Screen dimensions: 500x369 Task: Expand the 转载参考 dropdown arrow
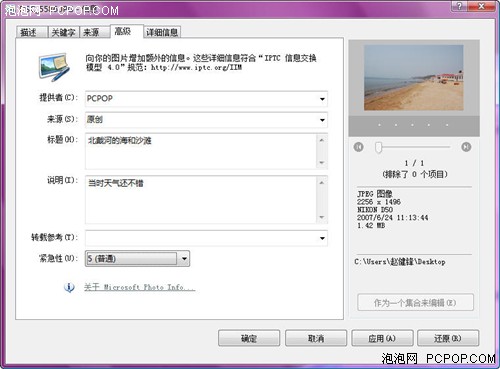click(x=322, y=238)
